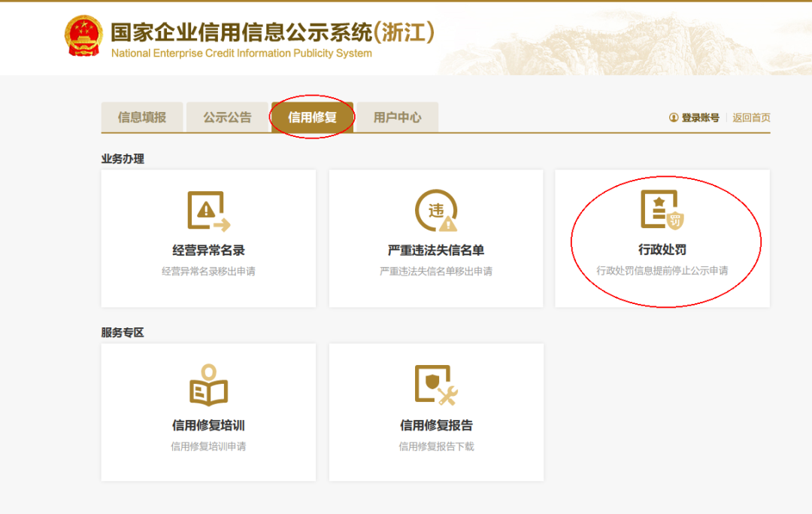The width and height of the screenshot is (812, 514).
Task: Open the 信用修复培训 card title
Action: pos(208,425)
